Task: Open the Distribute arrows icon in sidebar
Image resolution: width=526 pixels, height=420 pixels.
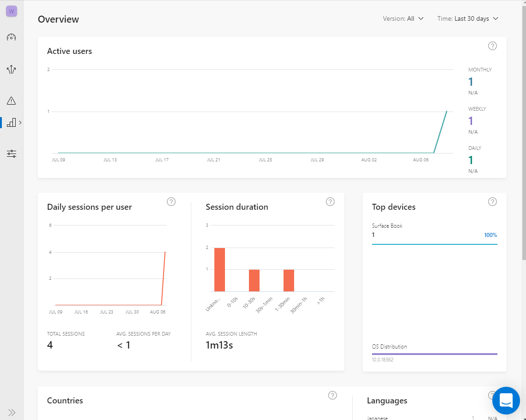Action: (x=12, y=70)
